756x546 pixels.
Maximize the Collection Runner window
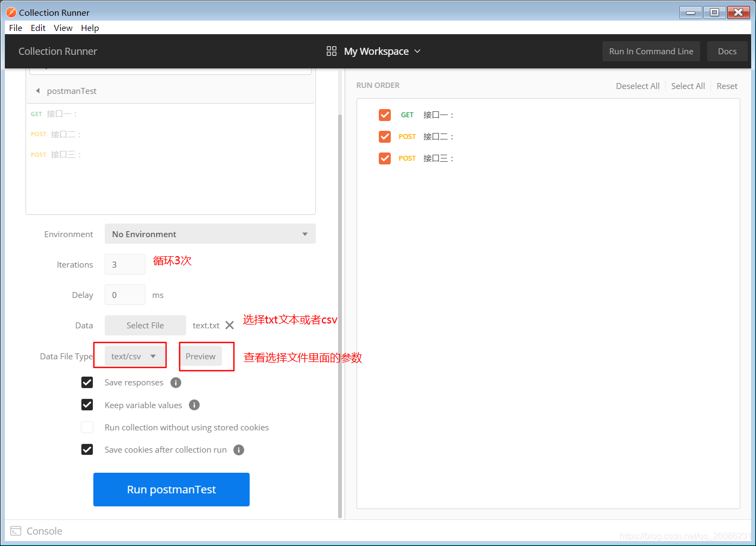[x=715, y=12]
